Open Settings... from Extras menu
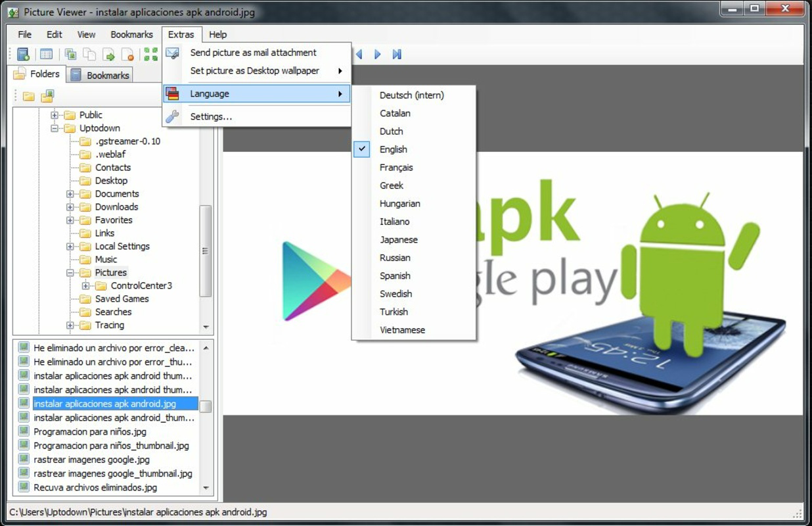This screenshot has height=526, width=812. 257,116
